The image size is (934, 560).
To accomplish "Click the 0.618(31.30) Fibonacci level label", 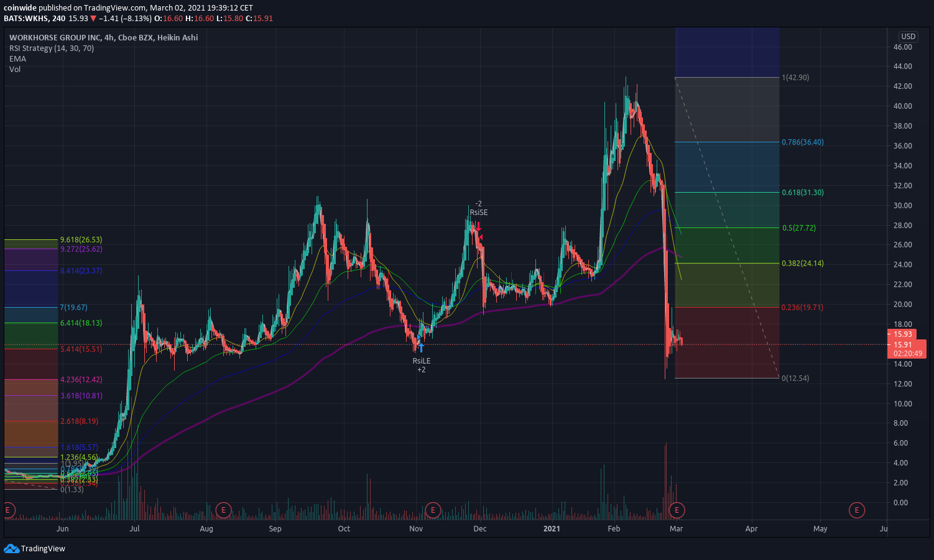I will pyautogui.click(x=803, y=193).
